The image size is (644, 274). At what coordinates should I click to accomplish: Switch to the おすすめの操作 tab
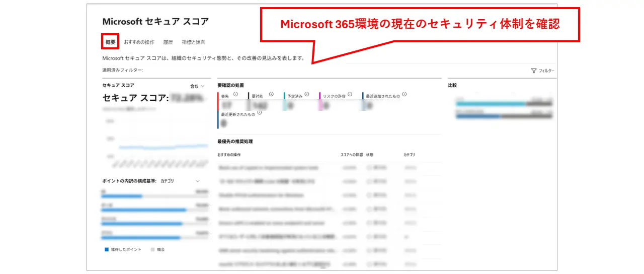pyautogui.click(x=139, y=42)
